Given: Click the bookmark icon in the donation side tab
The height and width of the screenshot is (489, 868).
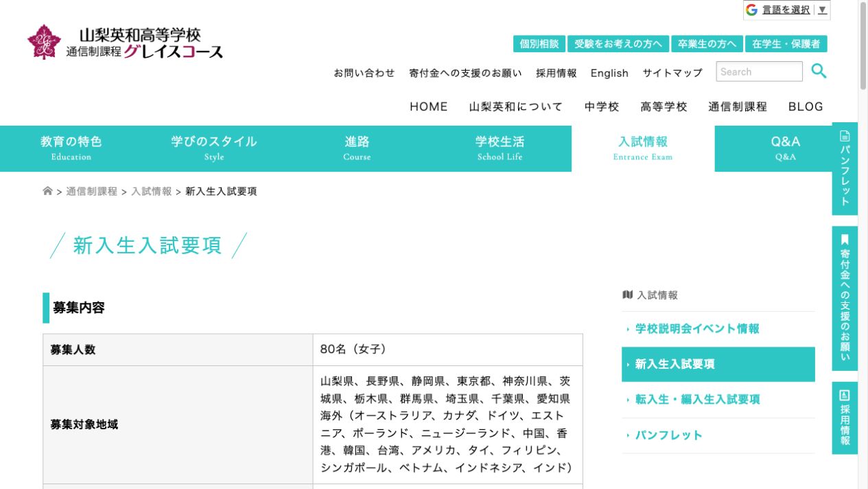Looking at the screenshot, I should [x=845, y=240].
